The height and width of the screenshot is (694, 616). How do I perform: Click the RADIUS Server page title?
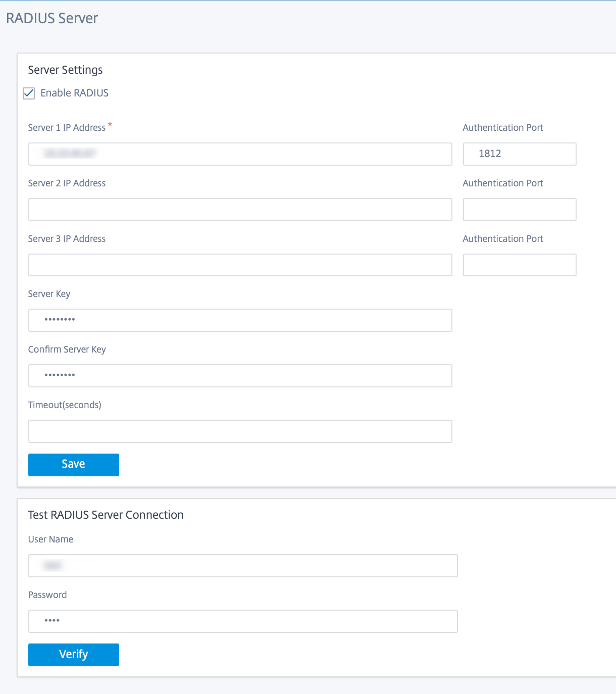(x=52, y=18)
